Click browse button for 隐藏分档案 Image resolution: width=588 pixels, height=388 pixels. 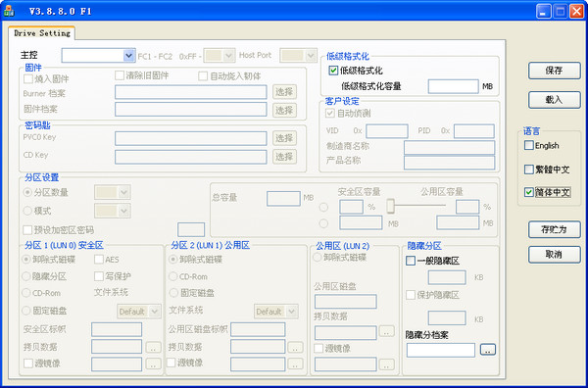tap(487, 350)
